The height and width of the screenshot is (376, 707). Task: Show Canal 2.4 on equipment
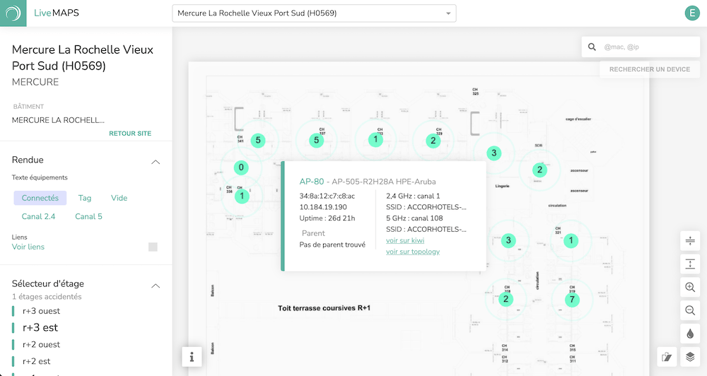[x=38, y=216]
